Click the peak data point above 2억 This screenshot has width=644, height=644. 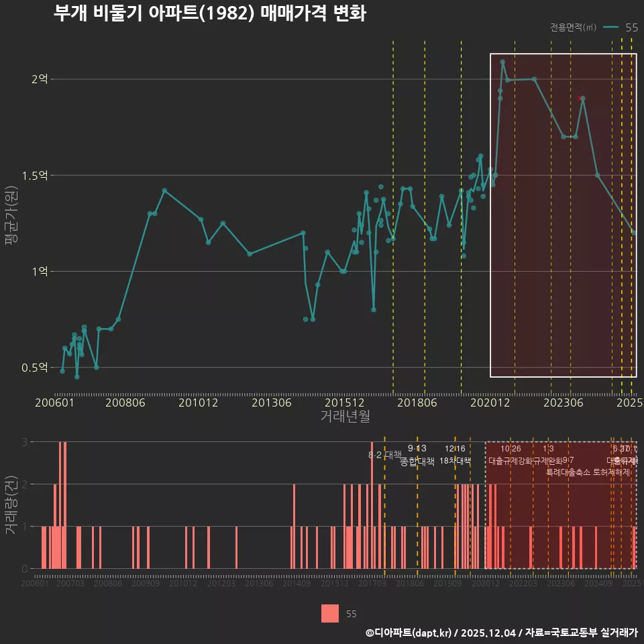coord(502,62)
